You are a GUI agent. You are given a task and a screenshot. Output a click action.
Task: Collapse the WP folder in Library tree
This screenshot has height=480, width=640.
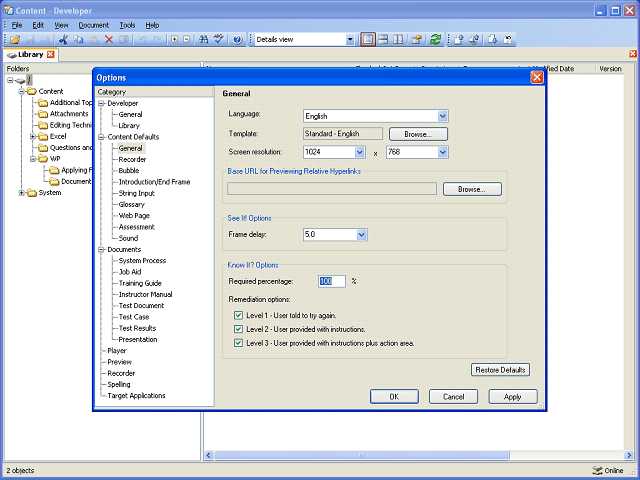pos(33,159)
